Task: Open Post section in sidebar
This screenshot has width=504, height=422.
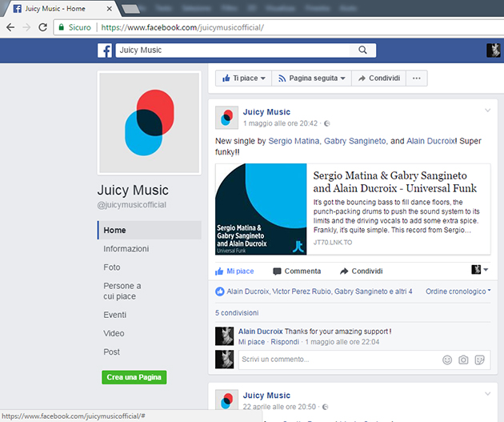Action: 111,352
